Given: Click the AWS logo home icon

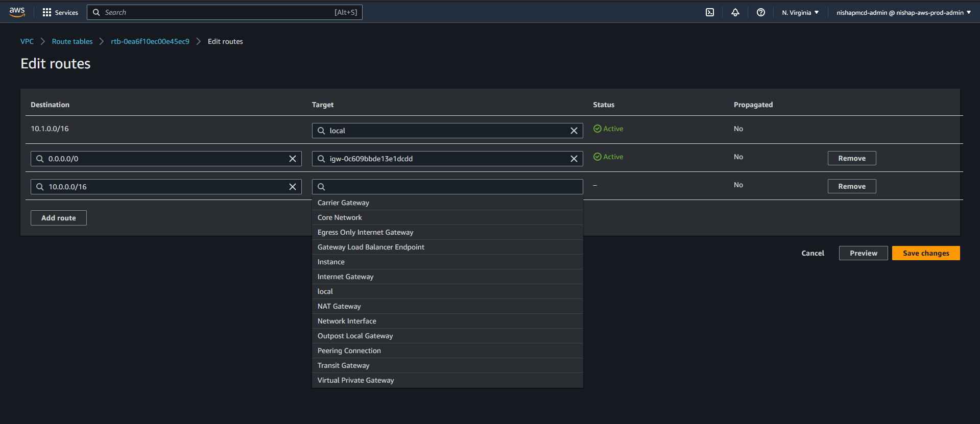Looking at the screenshot, I should 17,12.
